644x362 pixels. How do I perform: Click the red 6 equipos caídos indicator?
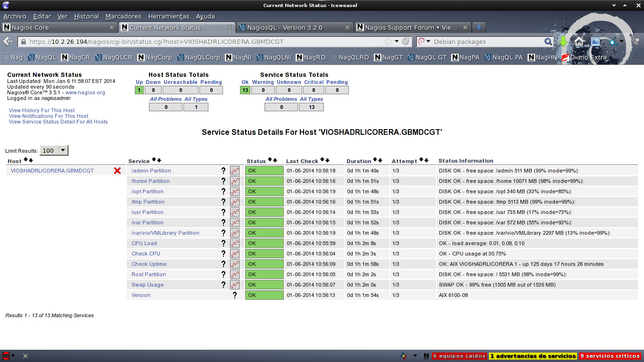coord(459,356)
